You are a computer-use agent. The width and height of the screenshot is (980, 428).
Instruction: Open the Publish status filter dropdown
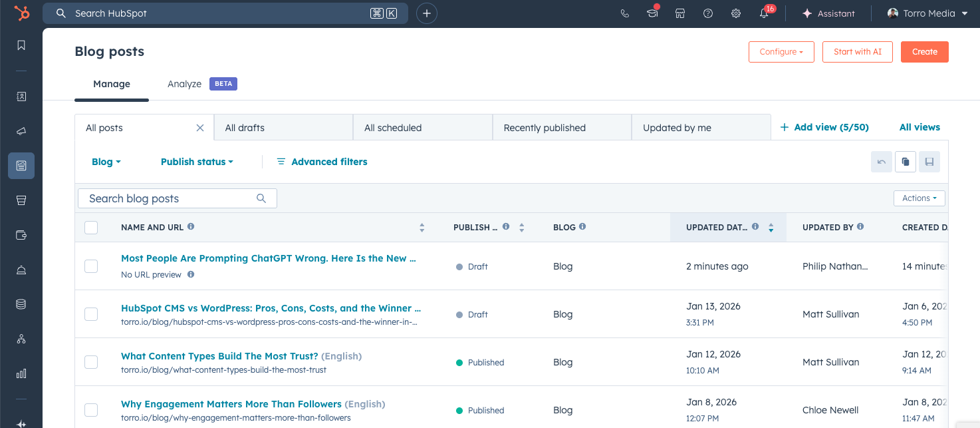pos(197,161)
